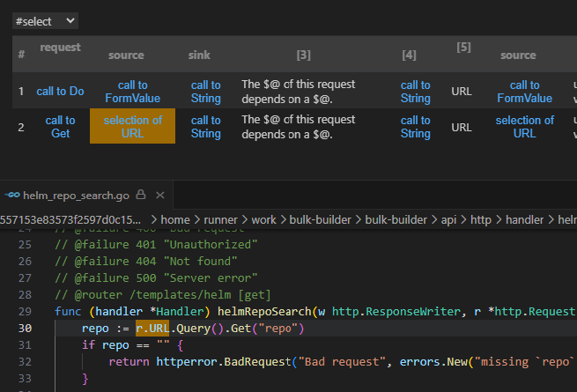Click the 'api' breadcrumb segment
Viewport: 577px width, 392px height.
[448, 219]
